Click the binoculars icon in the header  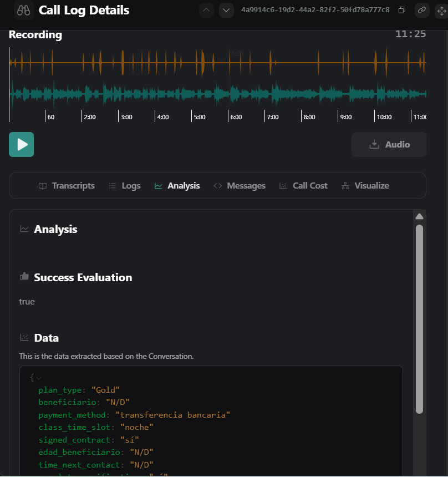coord(24,10)
